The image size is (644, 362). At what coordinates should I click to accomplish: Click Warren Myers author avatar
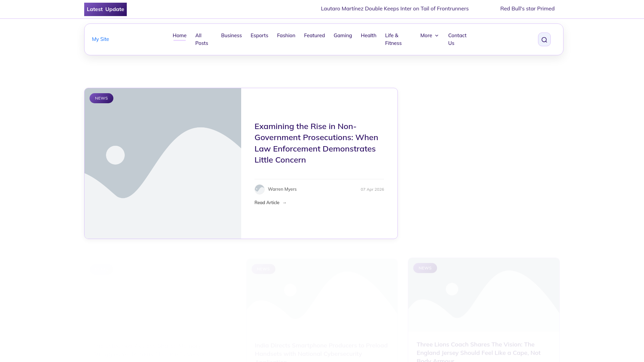pyautogui.click(x=260, y=189)
